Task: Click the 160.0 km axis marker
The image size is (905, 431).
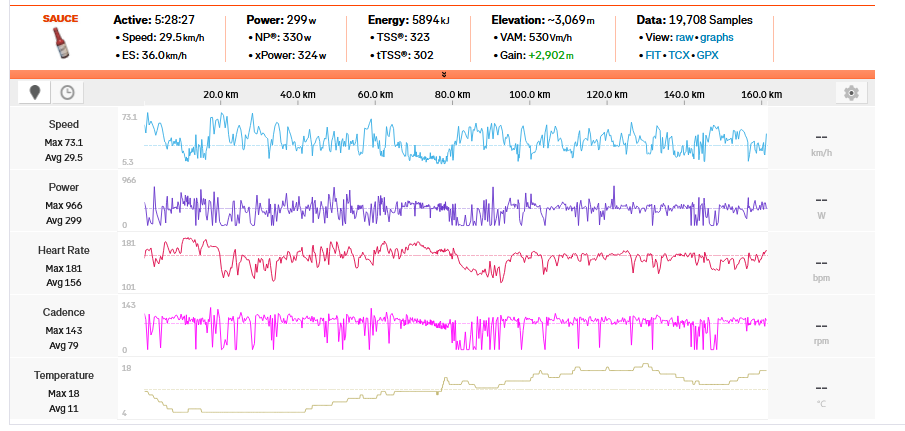Action: point(761,95)
